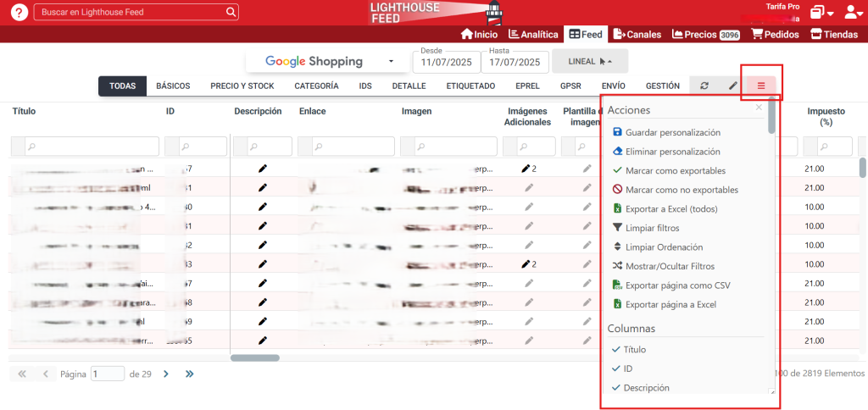The height and width of the screenshot is (410, 868).
Task: Click the Título filter input
Action: coord(92,147)
